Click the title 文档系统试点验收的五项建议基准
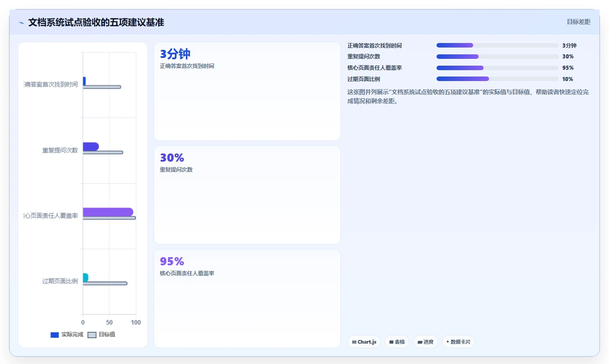The width and height of the screenshot is (609, 364). 96,22
